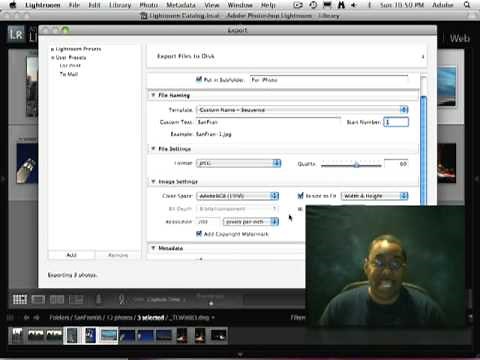Screen dimensions: 480x360
Task: Open the File menu
Action: click(x=74, y=5)
